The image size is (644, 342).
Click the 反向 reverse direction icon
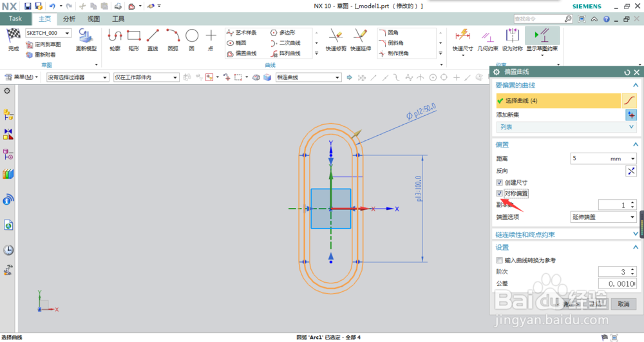(x=631, y=171)
